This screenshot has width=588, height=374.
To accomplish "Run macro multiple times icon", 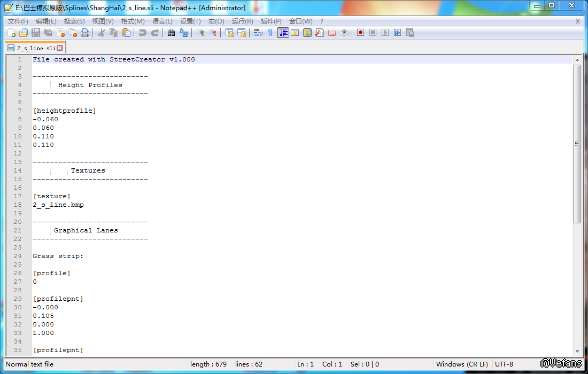I will [x=398, y=33].
